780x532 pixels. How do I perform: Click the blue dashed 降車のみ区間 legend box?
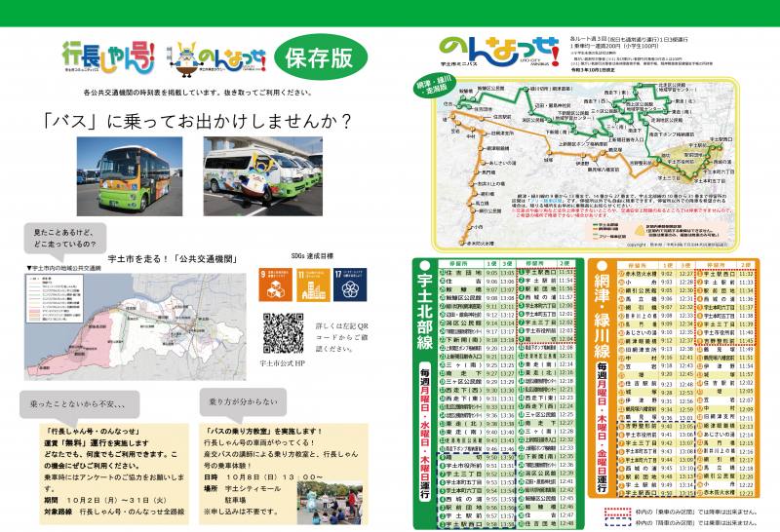pos(617,522)
